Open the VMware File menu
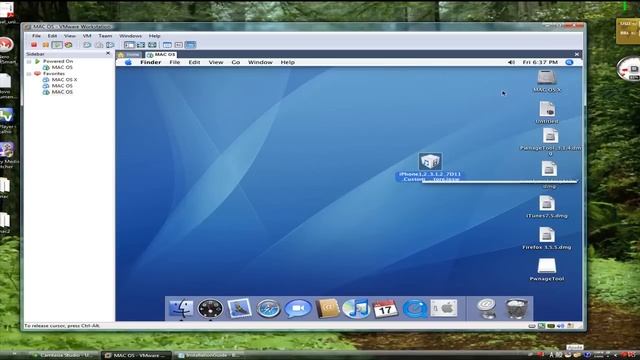The image size is (640, 360). coord(36,36)
